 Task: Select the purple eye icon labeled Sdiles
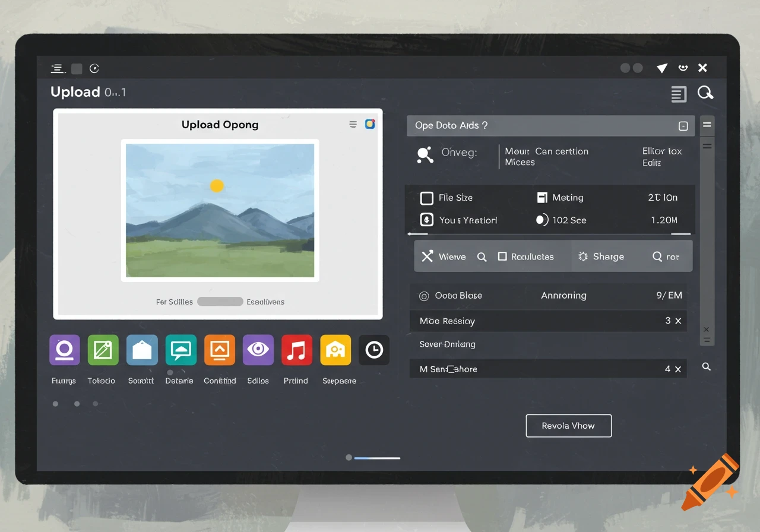point(258,350)
